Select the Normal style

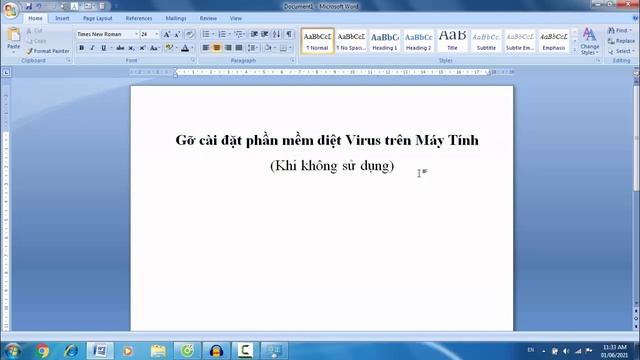point(318,41)
